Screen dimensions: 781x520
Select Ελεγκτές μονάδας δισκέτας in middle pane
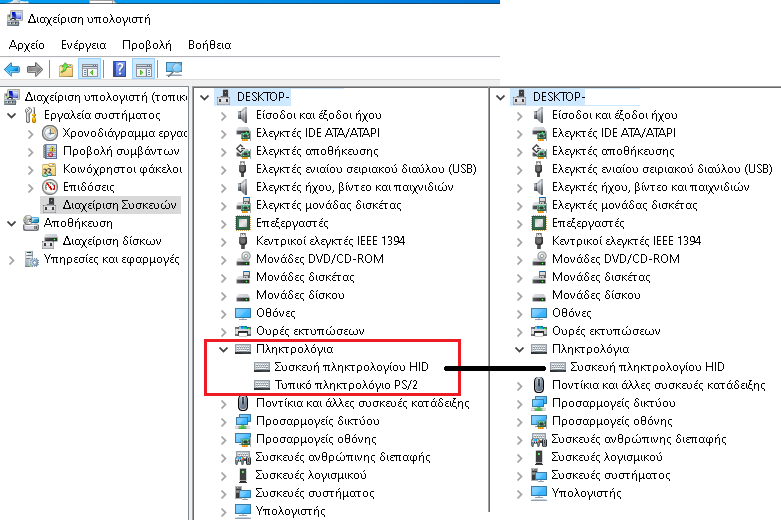pyautogui.click(x=329, y=205)
